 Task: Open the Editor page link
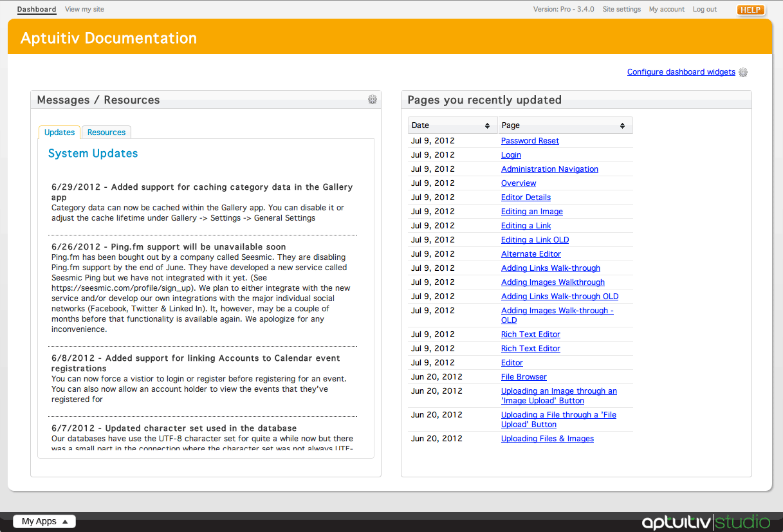point(512,363)
